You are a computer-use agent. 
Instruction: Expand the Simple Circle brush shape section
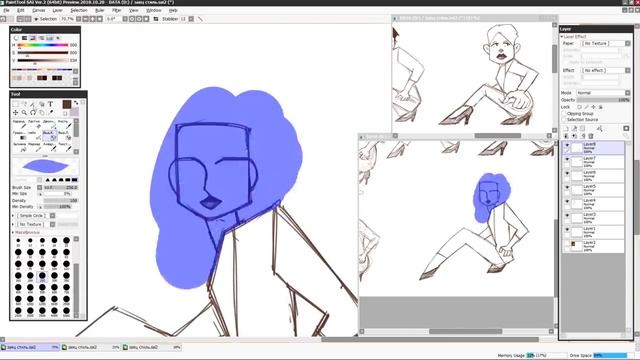13,216
